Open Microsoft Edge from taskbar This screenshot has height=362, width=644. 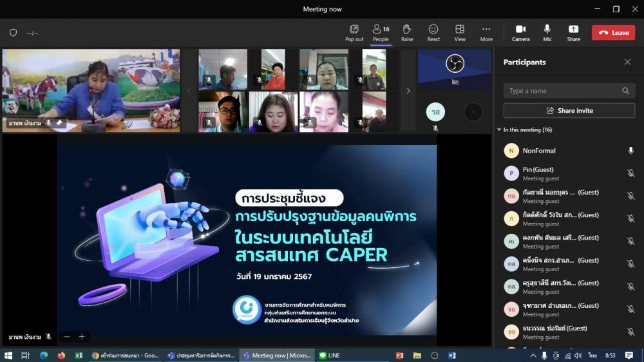point(44,356)
